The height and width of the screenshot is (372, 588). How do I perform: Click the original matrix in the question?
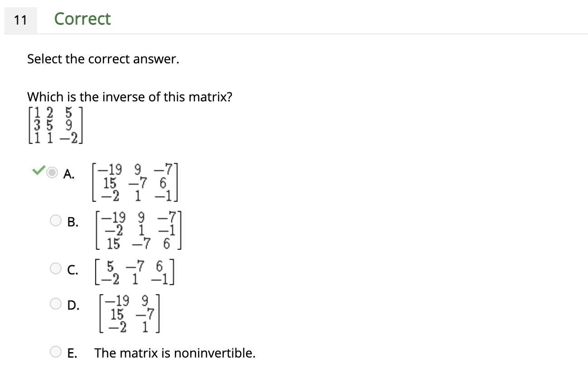[55, 125]
